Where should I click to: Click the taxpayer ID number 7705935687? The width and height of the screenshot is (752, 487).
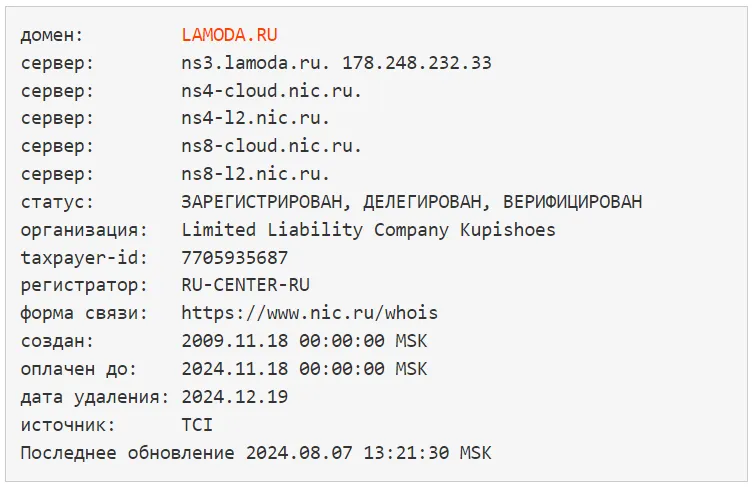[235, 257]
